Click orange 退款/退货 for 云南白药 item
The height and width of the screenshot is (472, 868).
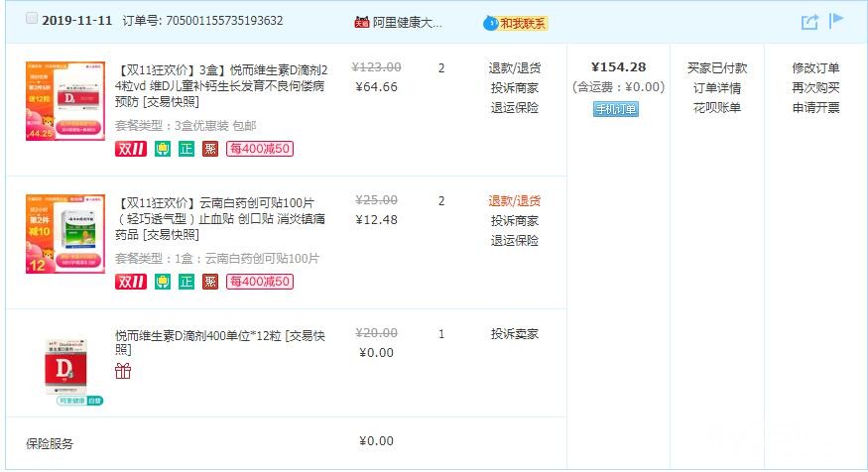[x=514, y=200]
